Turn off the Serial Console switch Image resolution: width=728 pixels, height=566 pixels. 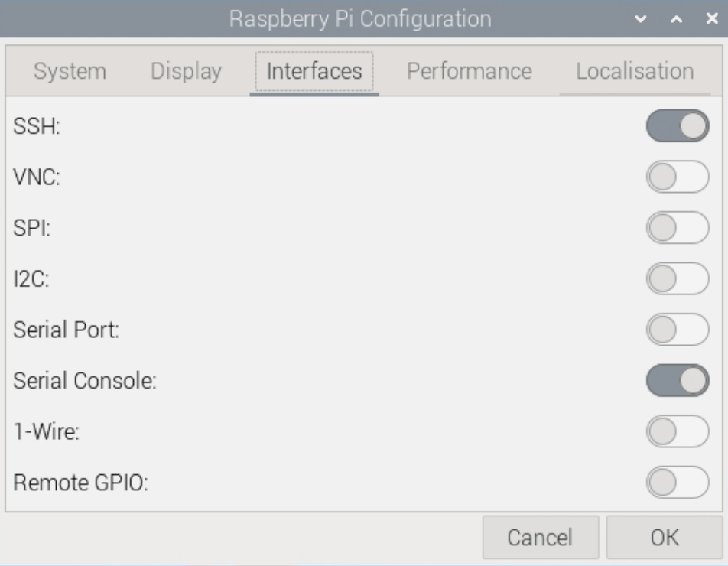(678, 381)
